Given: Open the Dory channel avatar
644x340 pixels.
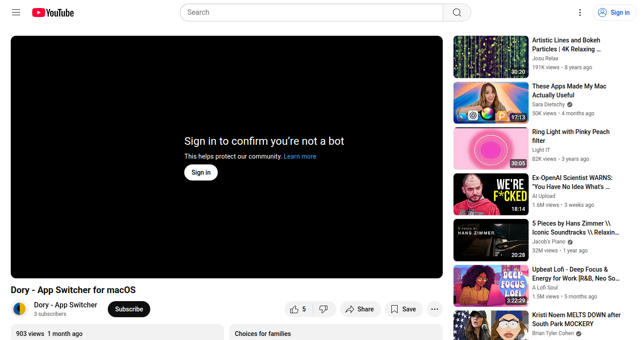Looking at the screenshot, I should (x=20, y=309).
